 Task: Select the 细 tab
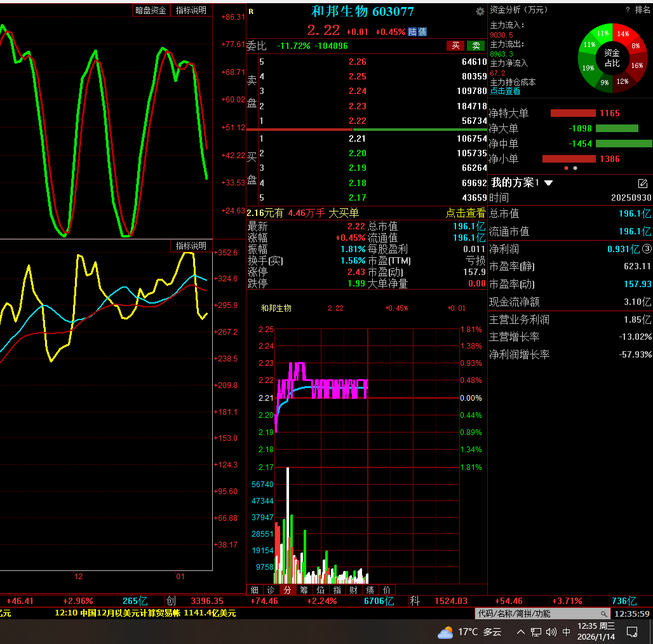[255, 590]
